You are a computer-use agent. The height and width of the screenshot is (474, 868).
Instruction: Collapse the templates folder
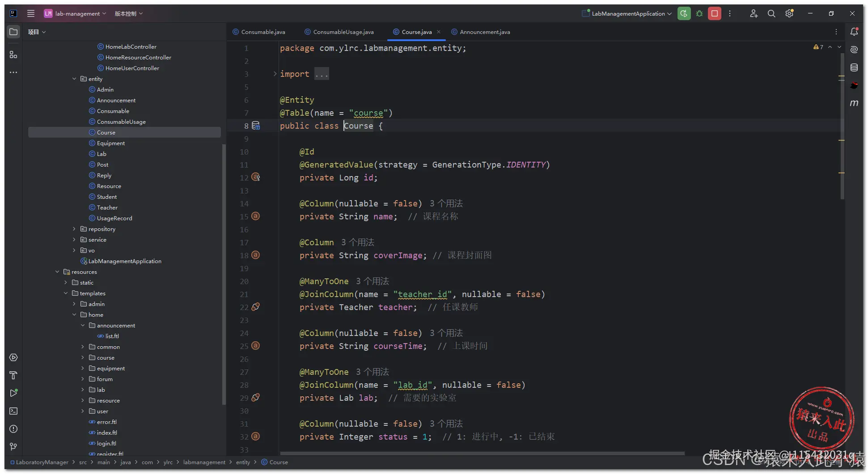click(x=66, y=293)
